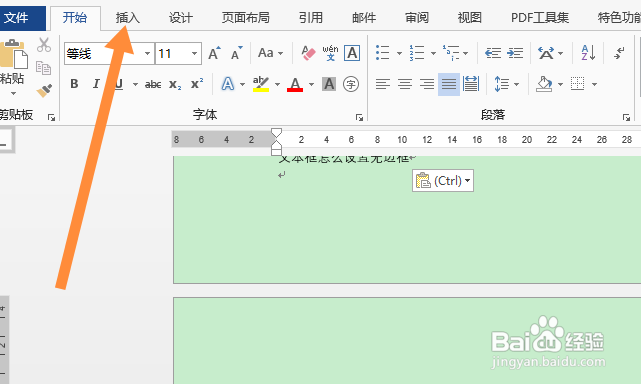Open the Numbering dropdown arrow
The height and width of the screenshot is (384, 641).
pos(433,53)
